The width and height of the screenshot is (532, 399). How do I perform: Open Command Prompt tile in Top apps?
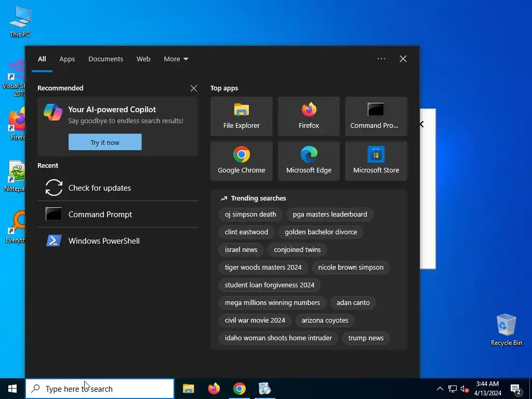pos(376,116)
